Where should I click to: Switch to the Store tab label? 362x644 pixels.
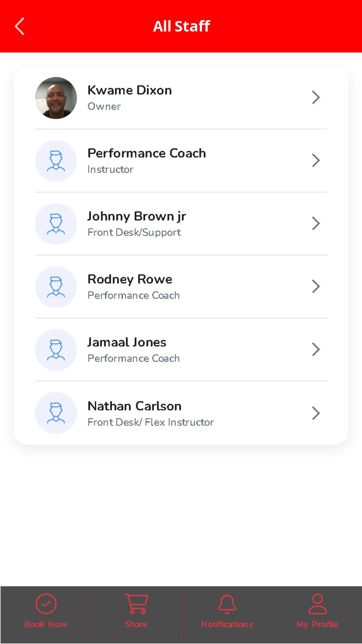pos(136,624)
